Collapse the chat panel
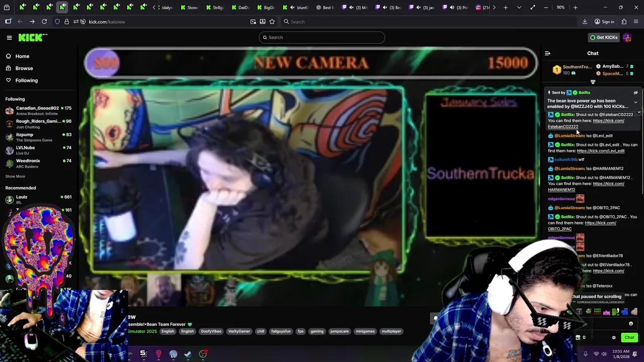This screenshot has height=362, width=644. (x=547, y=53)
